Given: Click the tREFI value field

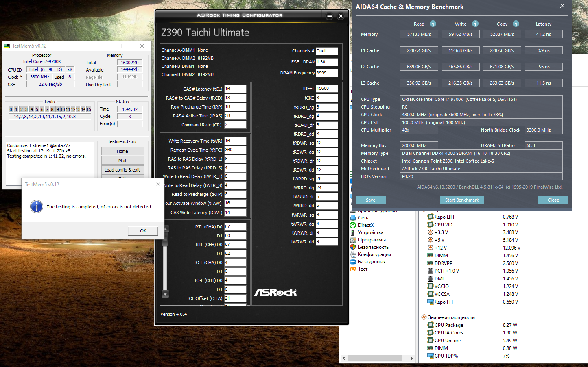Looking at the screenshot, I should click(x=327, y=89).
